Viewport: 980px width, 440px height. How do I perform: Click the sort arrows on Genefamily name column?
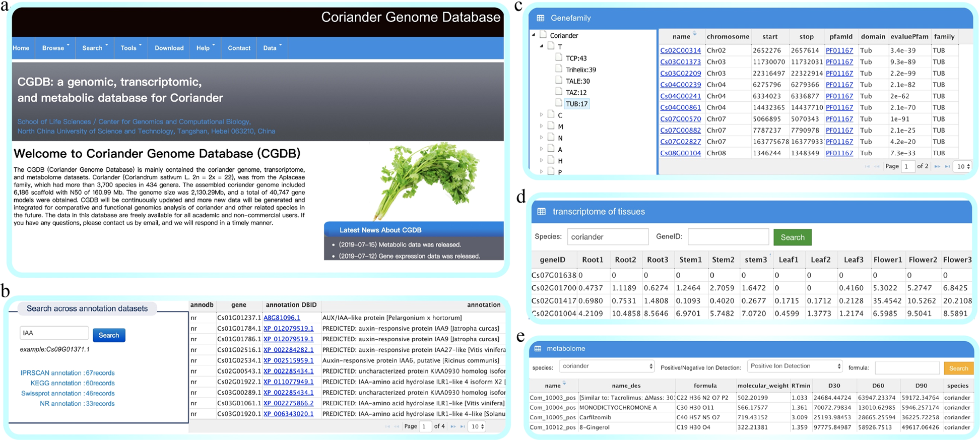click(695, 34)
